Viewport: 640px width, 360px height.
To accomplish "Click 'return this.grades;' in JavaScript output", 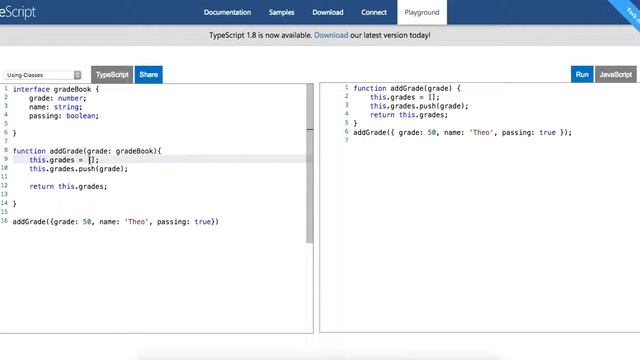I will 409,115.
